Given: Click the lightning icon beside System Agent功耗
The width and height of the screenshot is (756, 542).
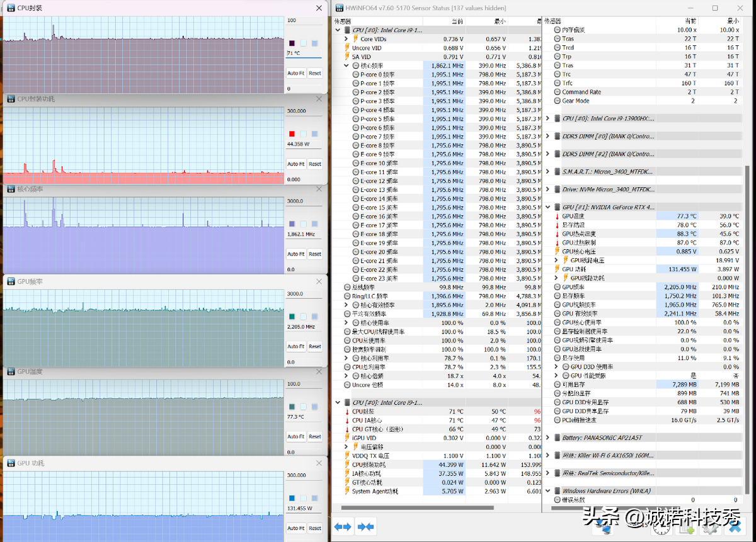Looking at the screenshot, I should click(x=346, y=491).
